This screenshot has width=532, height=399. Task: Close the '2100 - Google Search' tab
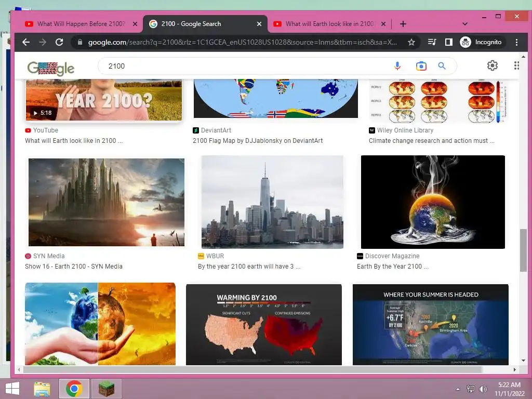259,24
